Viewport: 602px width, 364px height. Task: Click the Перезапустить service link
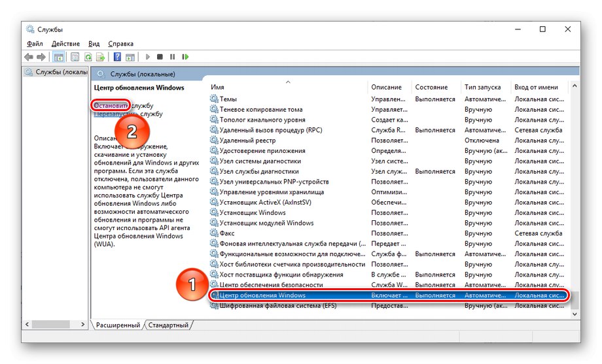point(116,114)
